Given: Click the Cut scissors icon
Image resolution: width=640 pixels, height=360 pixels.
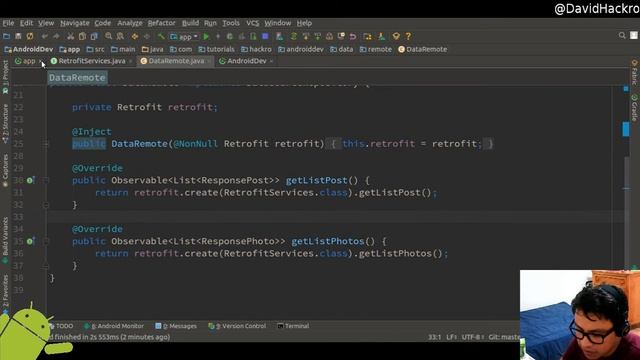Looking at the screenshot, I should (x=71, y=36).
